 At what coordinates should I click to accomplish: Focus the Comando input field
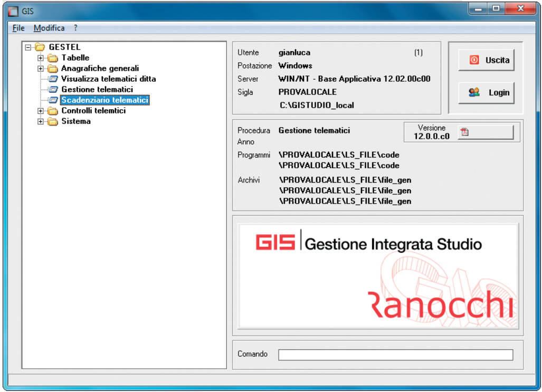395,355
